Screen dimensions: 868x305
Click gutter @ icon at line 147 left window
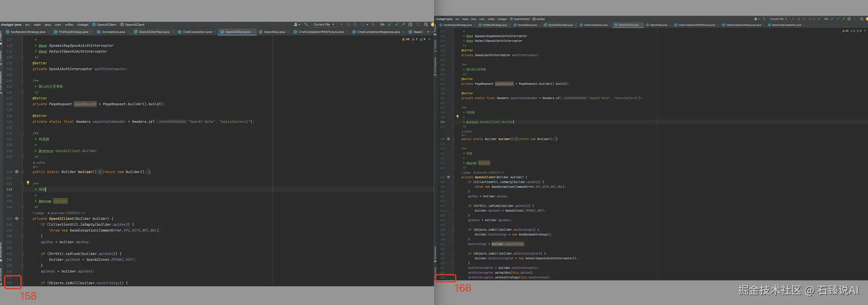click(17, 219)
